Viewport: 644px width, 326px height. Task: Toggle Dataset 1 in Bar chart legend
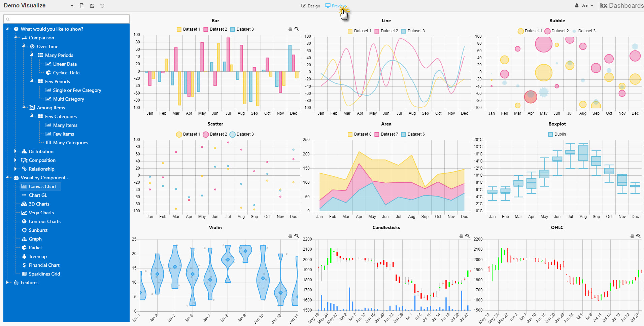pyautogui.click(x=189, y=29)
